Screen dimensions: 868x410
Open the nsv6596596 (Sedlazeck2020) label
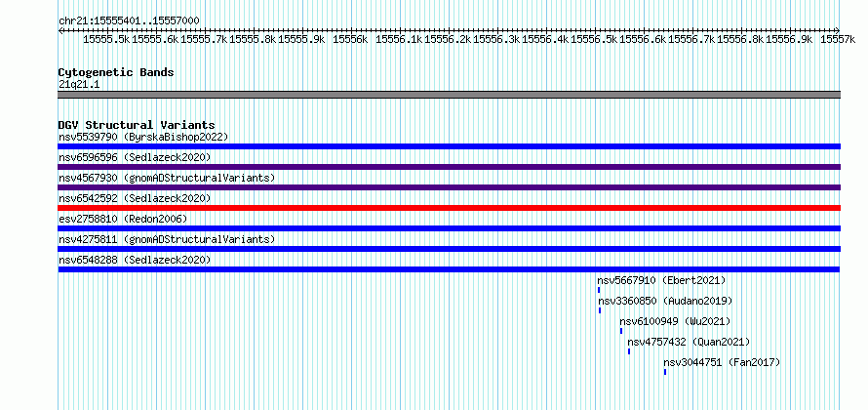tap(135, 157)
